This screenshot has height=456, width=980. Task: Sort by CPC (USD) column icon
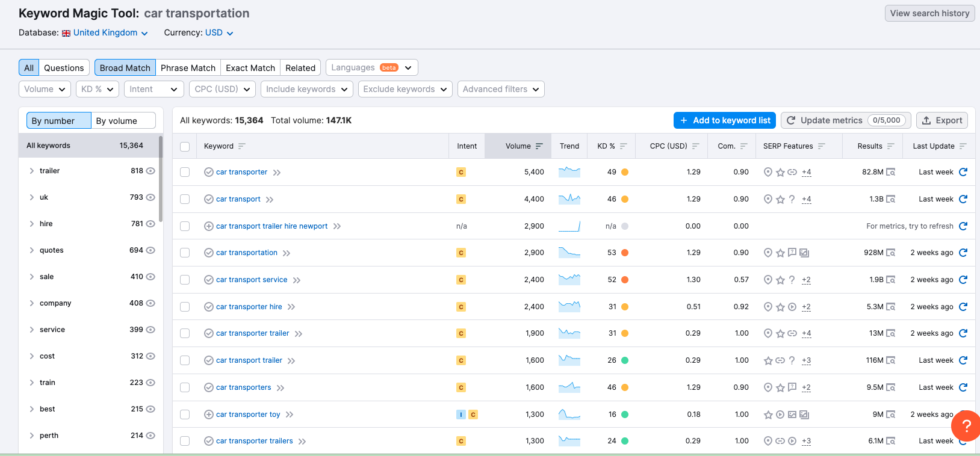point(696,146)
